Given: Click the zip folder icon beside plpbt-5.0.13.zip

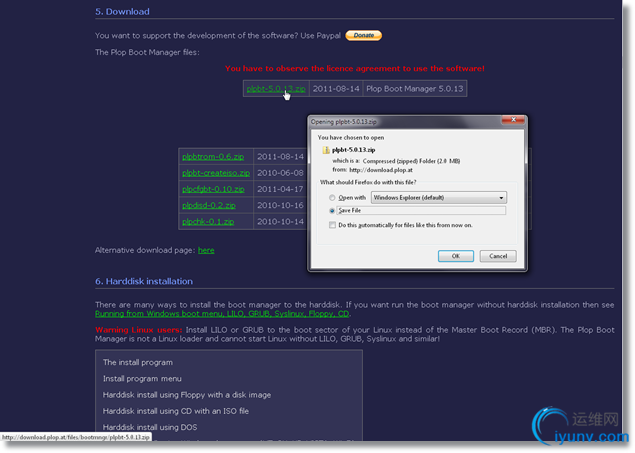Looking at the screenshot, I should pos(326,150).
